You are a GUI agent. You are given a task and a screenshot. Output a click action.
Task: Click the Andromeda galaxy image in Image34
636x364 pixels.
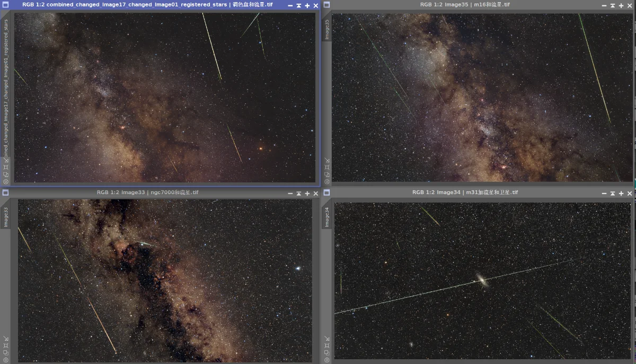(x=482, y=281)
